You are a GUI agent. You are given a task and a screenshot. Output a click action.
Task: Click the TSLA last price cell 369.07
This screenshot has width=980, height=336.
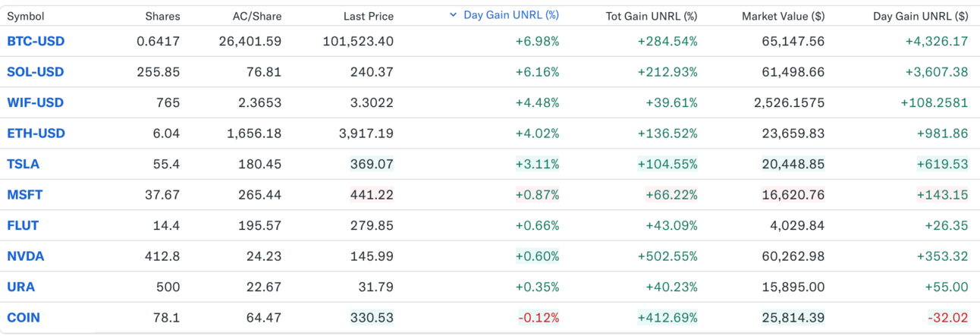click(372, 164)
